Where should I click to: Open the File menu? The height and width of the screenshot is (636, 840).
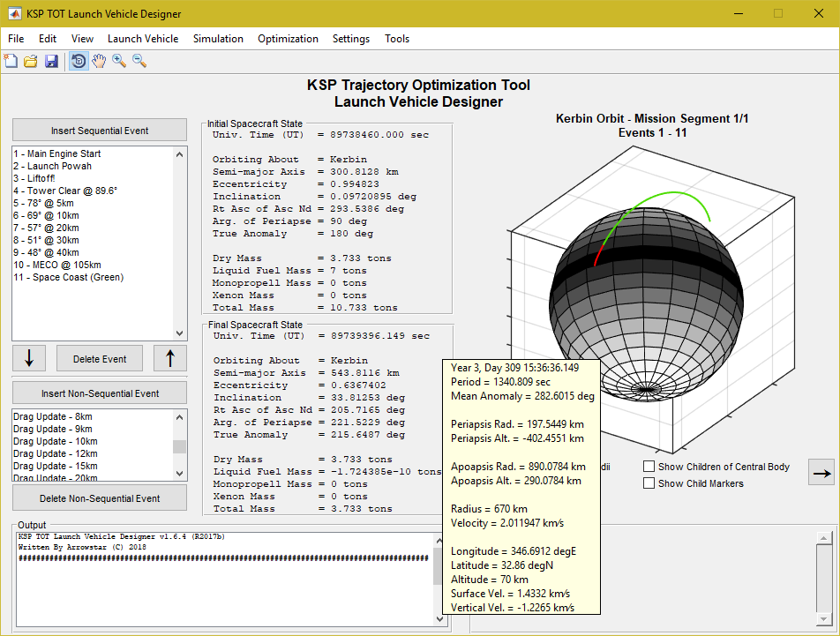tap(16, 39)
